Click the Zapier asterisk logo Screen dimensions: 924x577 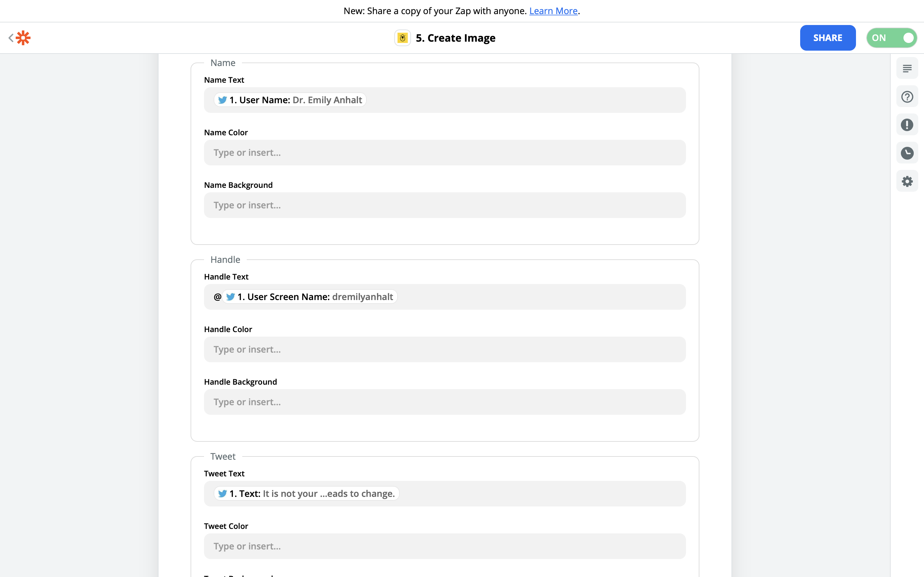23,38
